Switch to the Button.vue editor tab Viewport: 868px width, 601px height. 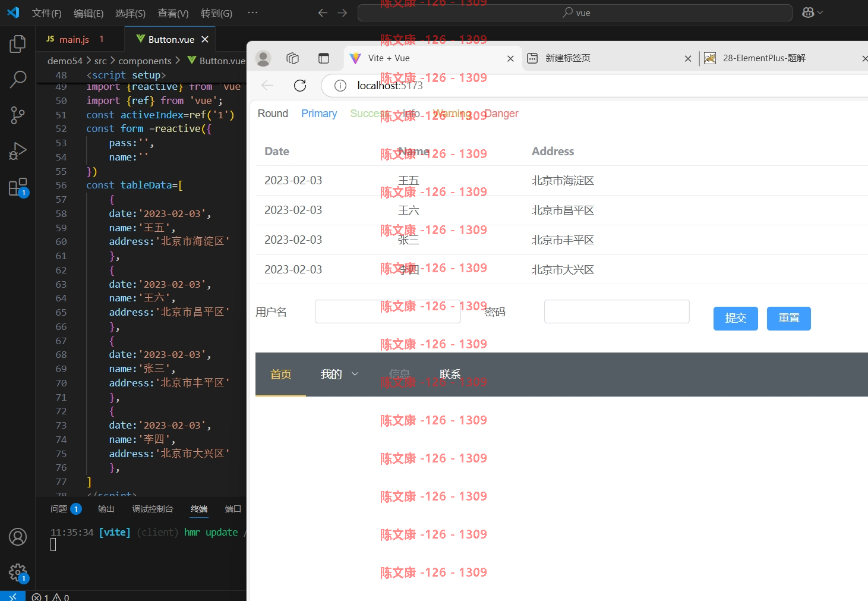point(171,39)
